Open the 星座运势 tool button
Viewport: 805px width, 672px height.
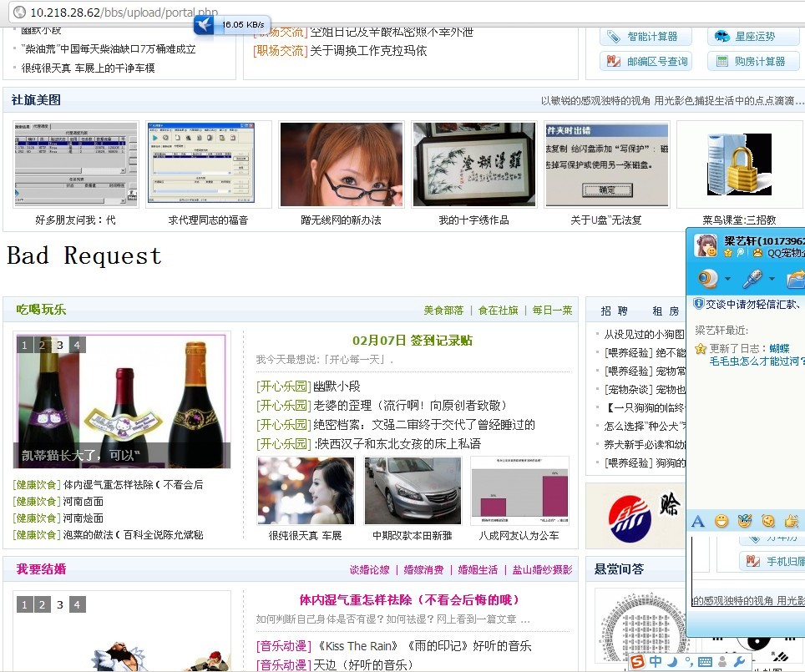pos(753,37)
